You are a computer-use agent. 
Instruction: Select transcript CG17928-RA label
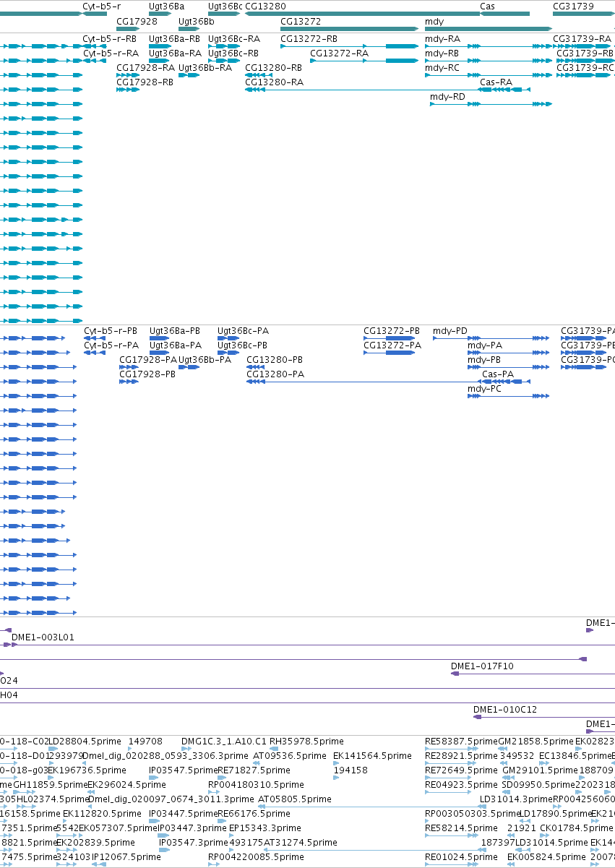coord(145,67)
